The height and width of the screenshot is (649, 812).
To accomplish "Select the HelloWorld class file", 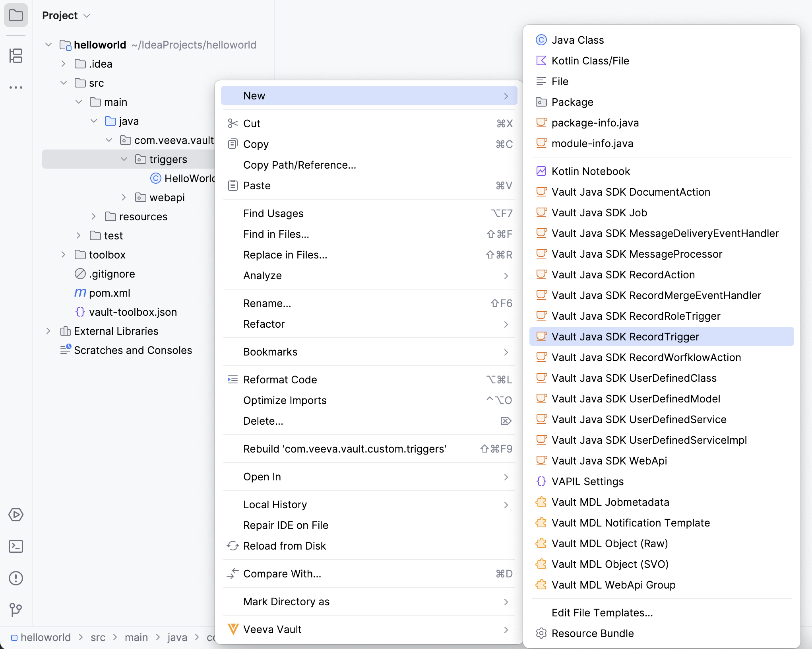I will [x=183, y=178].
